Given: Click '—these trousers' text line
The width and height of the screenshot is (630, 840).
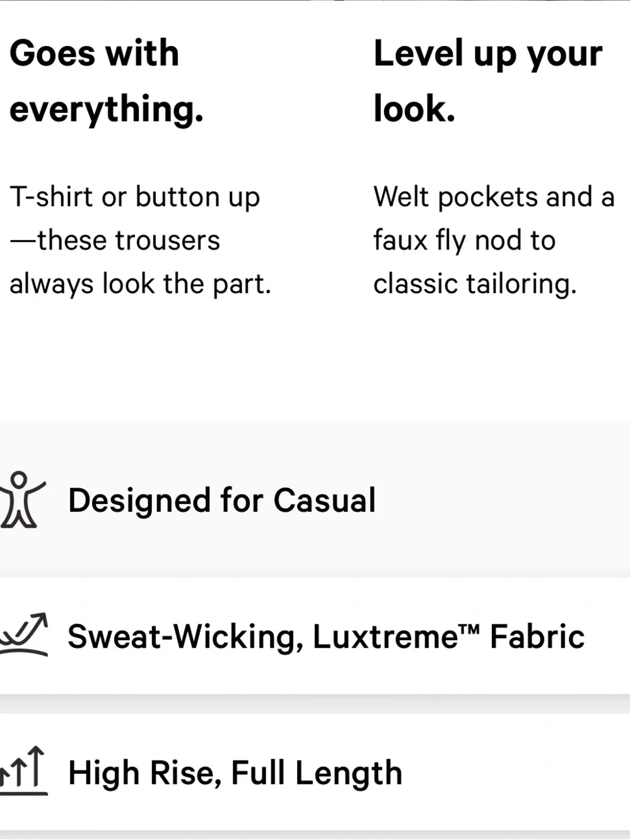Looking at the screenshot, I should coord(115,241).
